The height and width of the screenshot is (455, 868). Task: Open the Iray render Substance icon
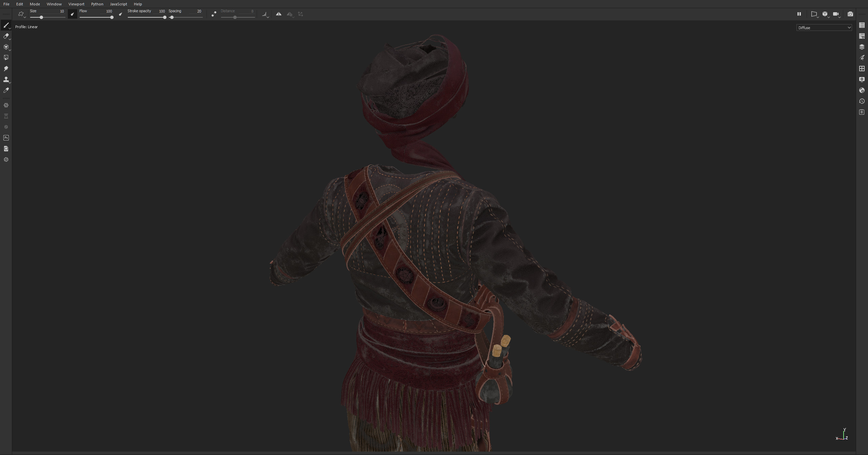6,106
